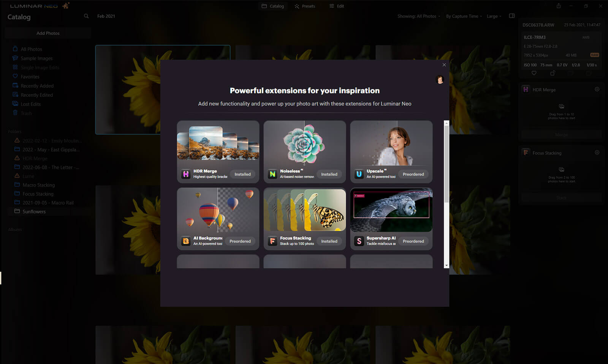Close the extensions dialog
This screenshot has height=364, width=608.
[x=444, y=65]
